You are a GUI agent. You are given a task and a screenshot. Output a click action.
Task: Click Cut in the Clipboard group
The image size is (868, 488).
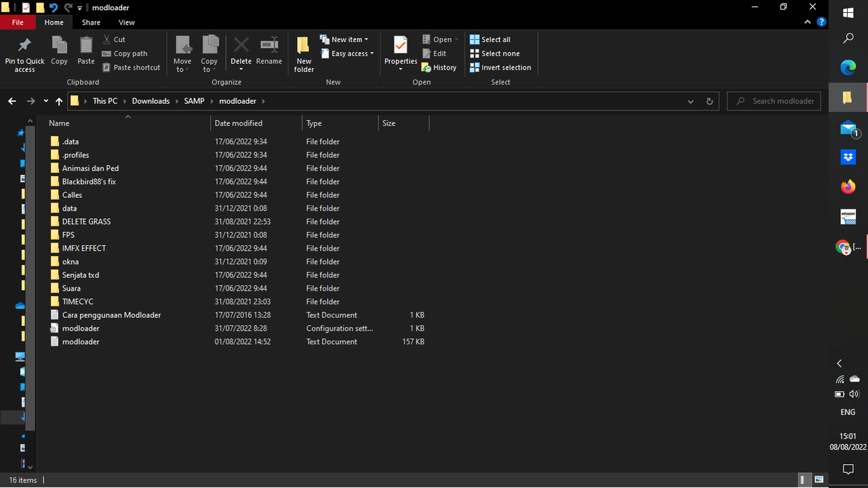pos(114,39)
